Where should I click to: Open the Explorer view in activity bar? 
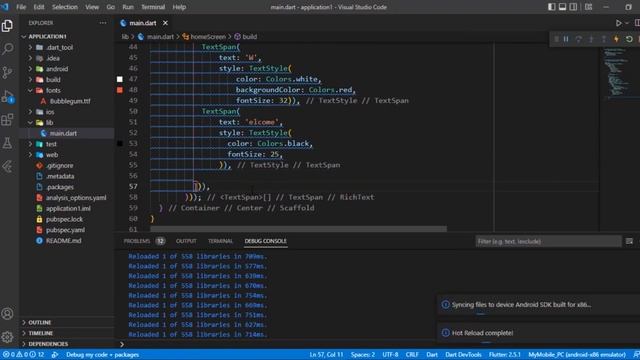(7, 26)
